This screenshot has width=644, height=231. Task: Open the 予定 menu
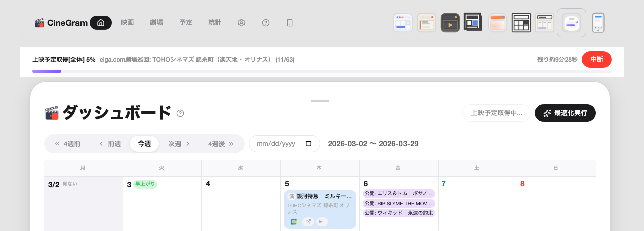(x=186, y=23)
